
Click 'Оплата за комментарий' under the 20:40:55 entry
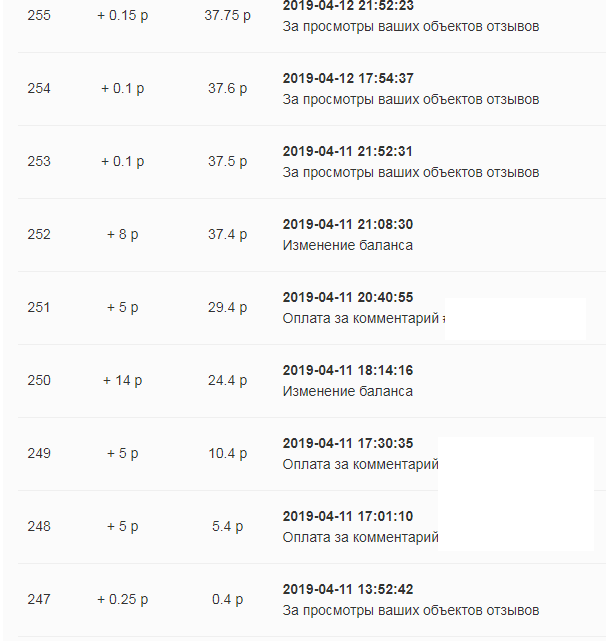pos(361,318)
